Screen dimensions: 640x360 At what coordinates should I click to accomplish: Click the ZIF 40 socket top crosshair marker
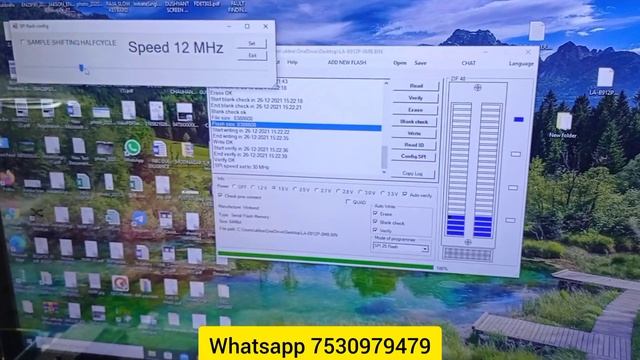point(478,88)
